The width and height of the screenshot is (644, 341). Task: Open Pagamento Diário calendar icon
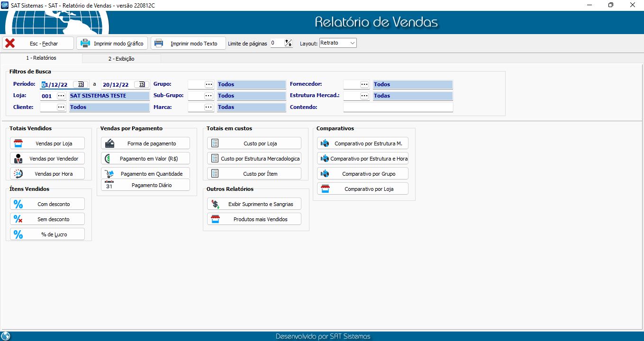coord(109,185)
